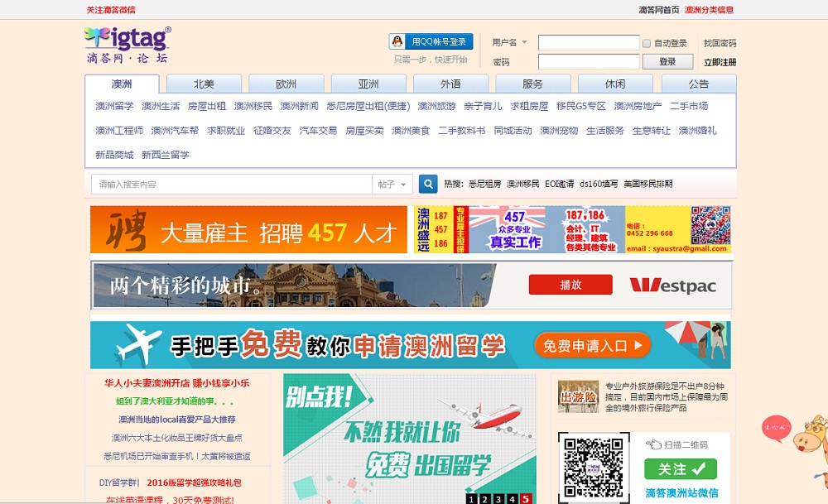
Task: Click the green 关注 follow button
Action: click(x=680, y=468)
